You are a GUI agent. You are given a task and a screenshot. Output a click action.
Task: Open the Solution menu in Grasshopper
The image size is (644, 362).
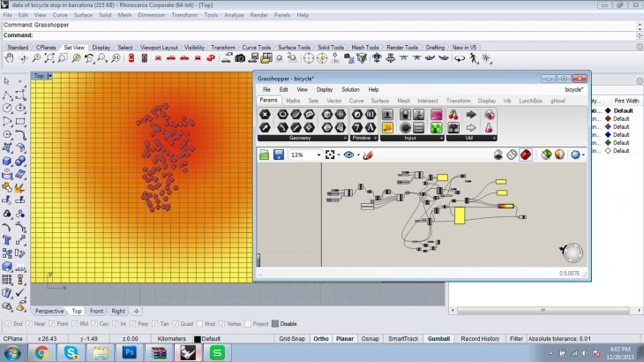[350, 90]
